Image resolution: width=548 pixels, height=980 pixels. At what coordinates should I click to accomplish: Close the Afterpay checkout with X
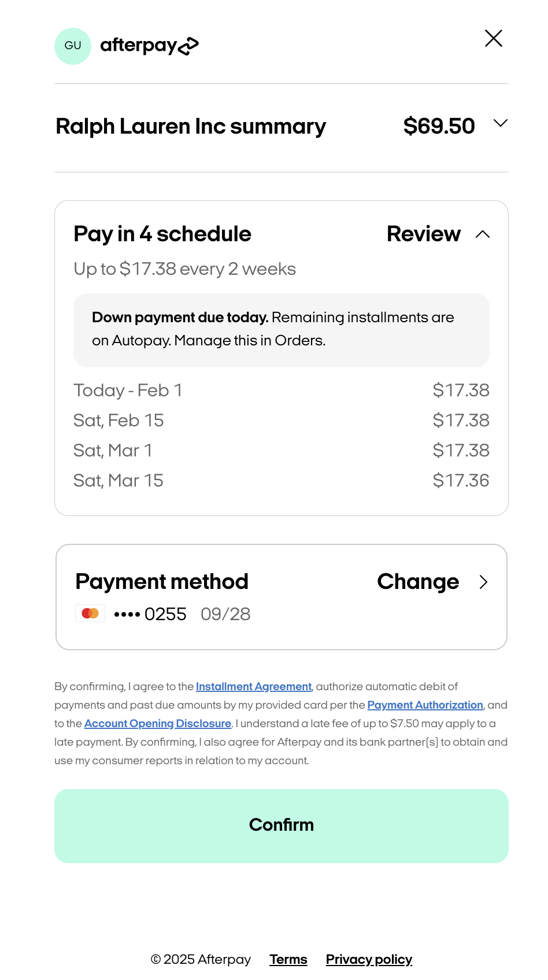(493, 38)
